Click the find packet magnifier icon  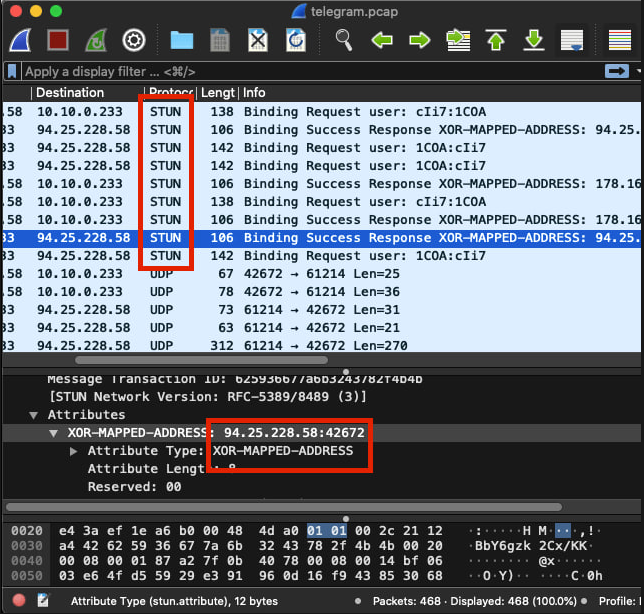click(x=344, y=41)
